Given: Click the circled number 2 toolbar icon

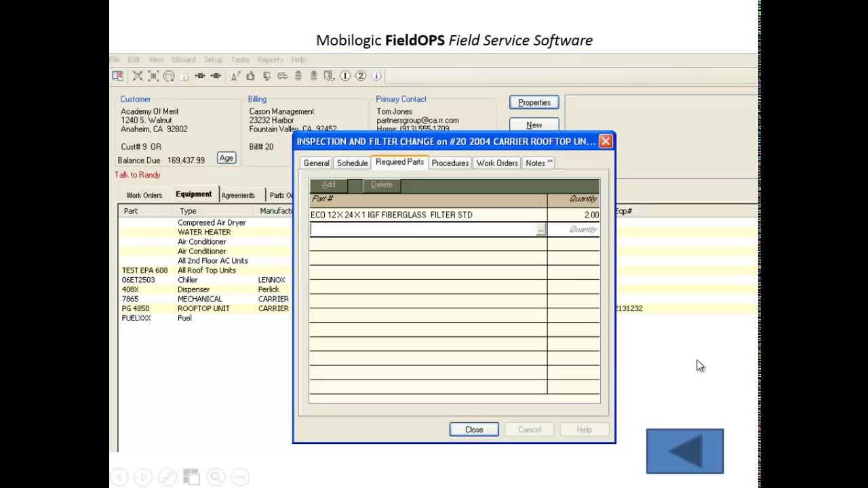Looking at the screenshot, I should (x=361, y=76).
